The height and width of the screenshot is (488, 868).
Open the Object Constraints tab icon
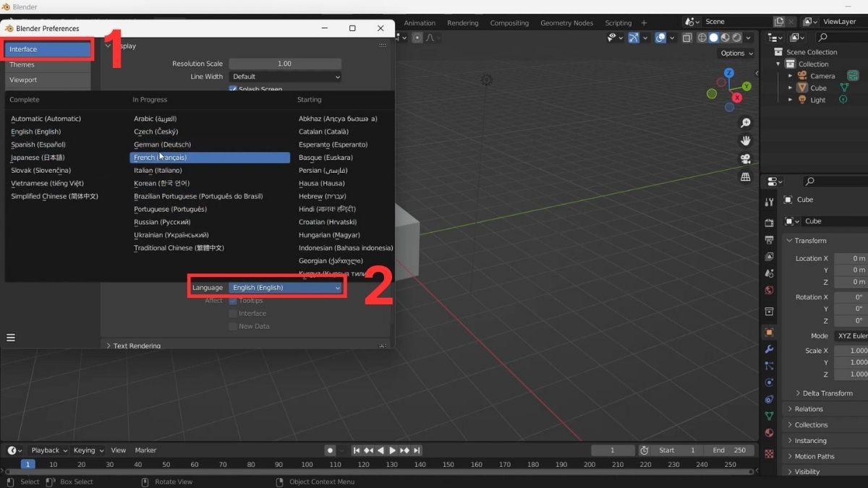(769, 399)
